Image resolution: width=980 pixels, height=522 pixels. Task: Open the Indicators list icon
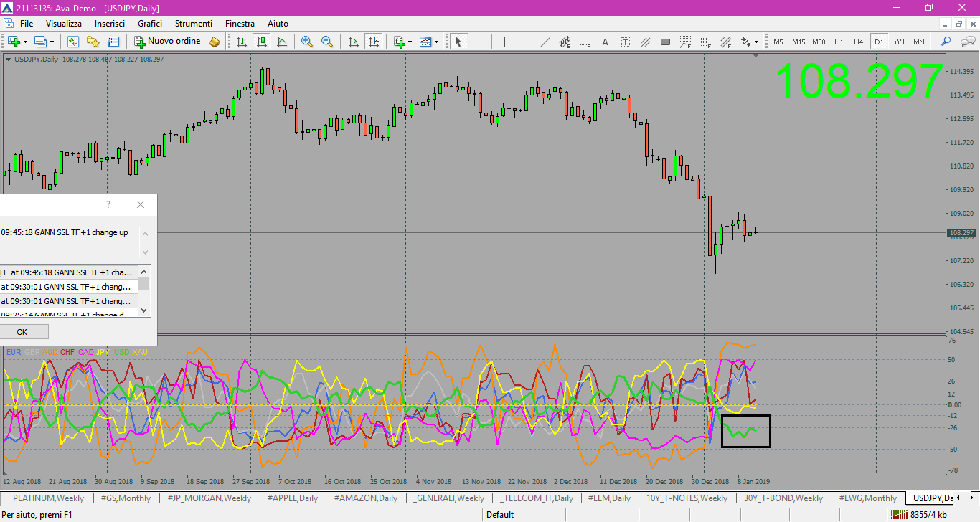pos(399,42)
